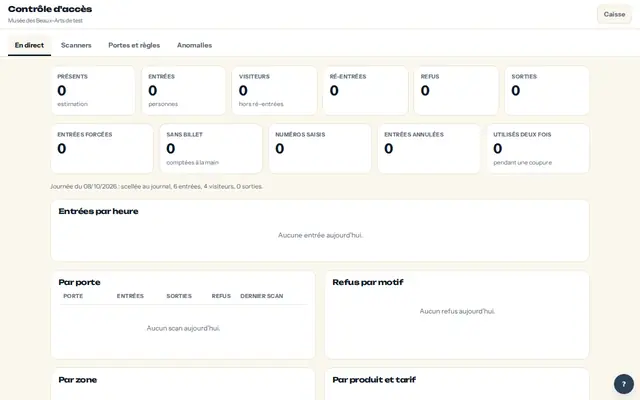Screen dimensions: 640x400
Task: Click the Journée du 08/10/2026 summary line
Action: [x=156, y=187]
